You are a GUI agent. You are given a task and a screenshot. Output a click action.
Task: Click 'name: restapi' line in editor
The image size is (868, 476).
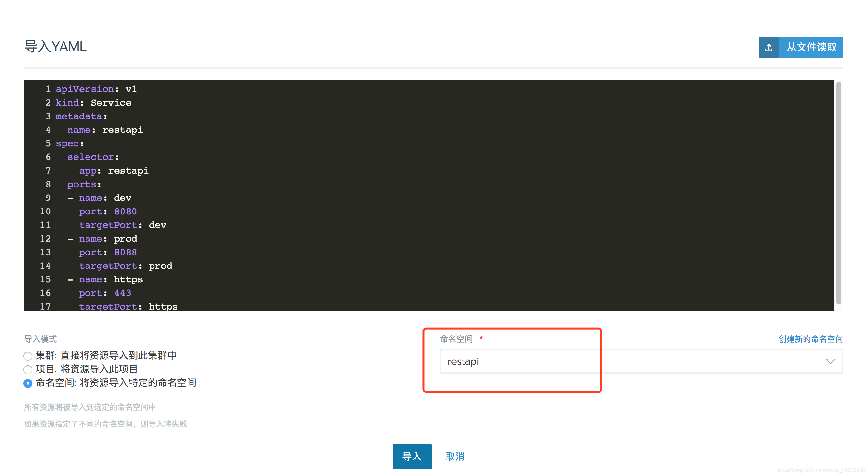coord(105,130)
